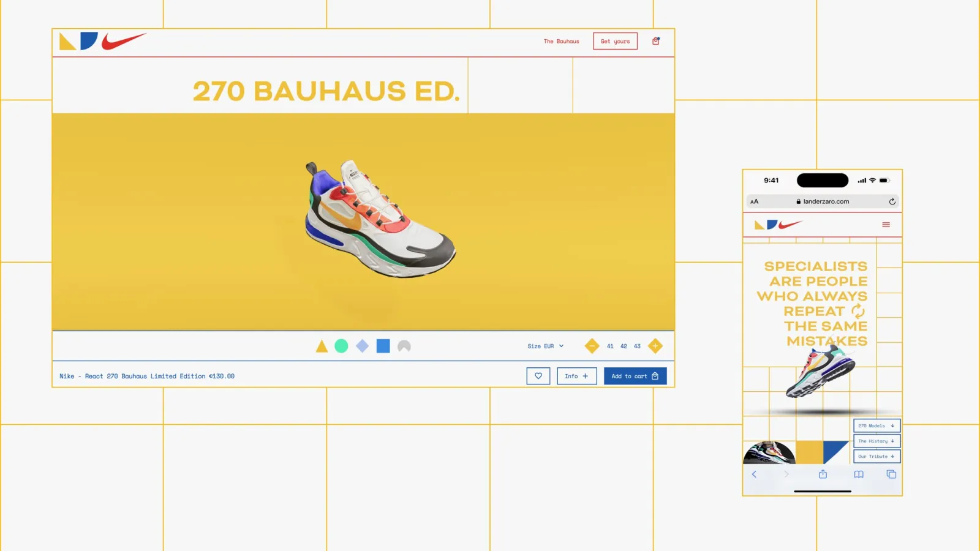Open the Size EUR dropdown
Viewport: 980px width, 551px height.
(x=546, y=346)
